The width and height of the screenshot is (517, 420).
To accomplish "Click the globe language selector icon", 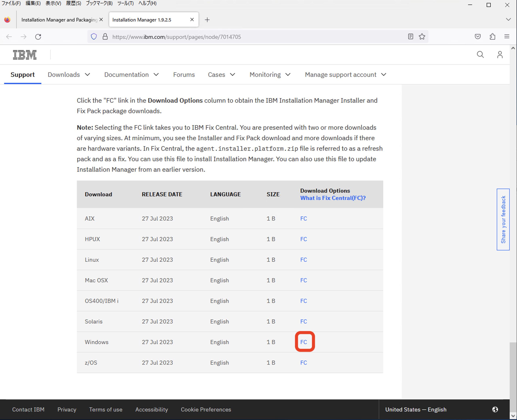I will (495, 409).
